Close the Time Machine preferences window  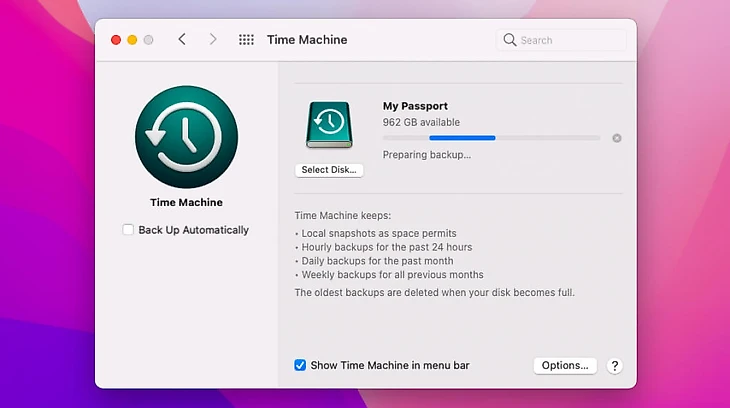[116, 40]
